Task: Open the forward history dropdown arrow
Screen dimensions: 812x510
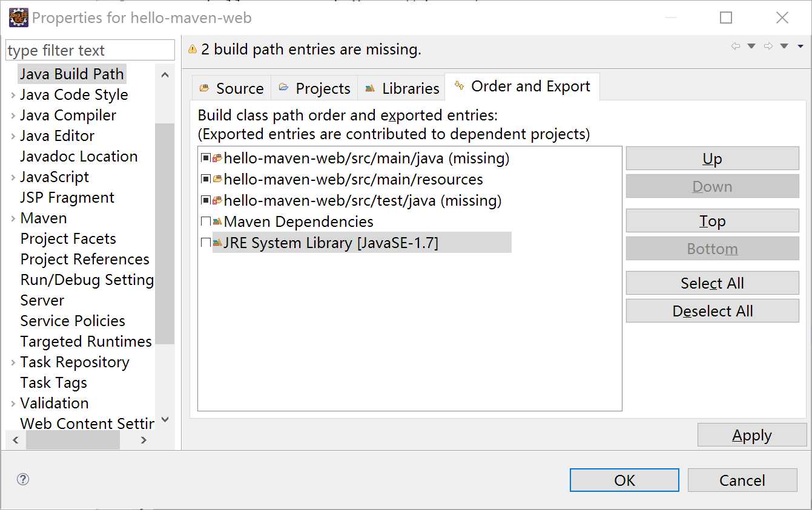Action: click(x=784, y=47)
